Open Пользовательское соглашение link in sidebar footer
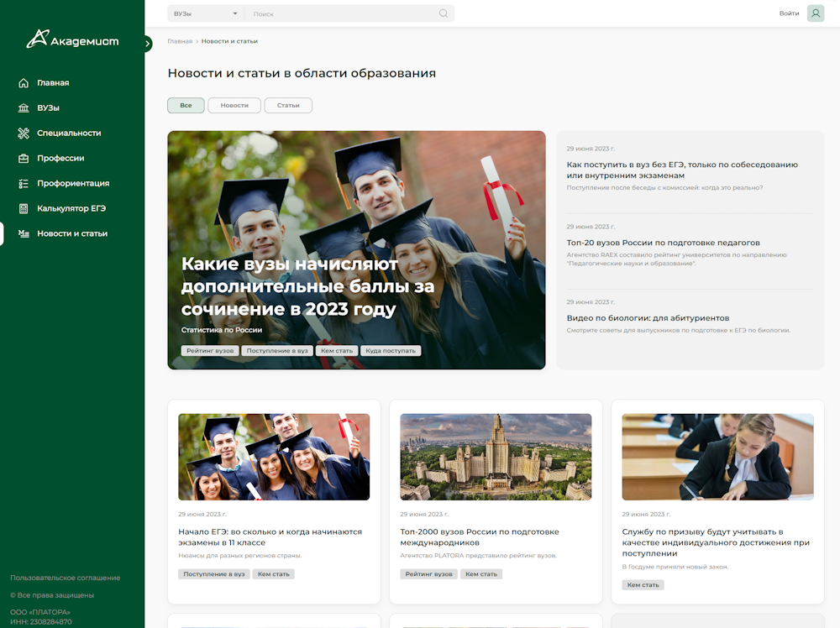Screen dimensions: 840x628 coord(65,578)
